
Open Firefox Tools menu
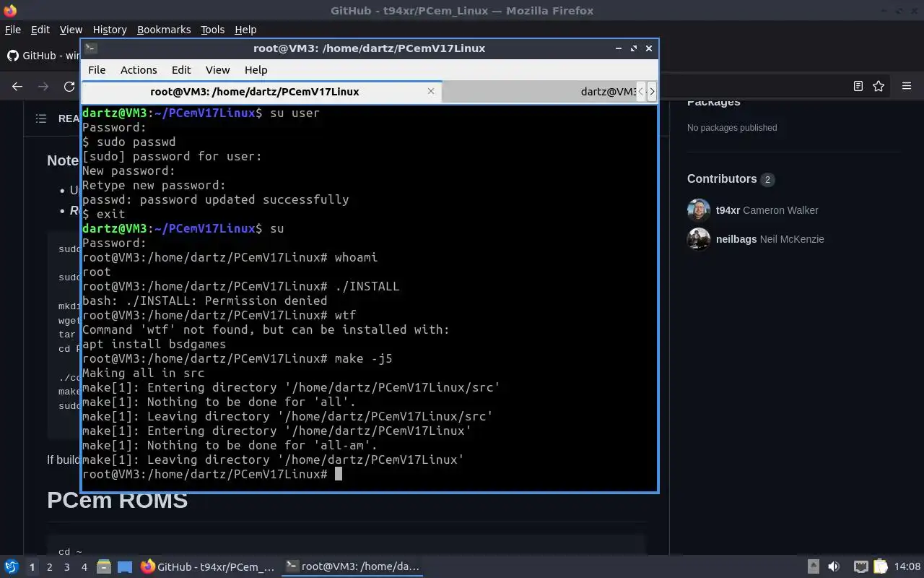pos(212,30)
